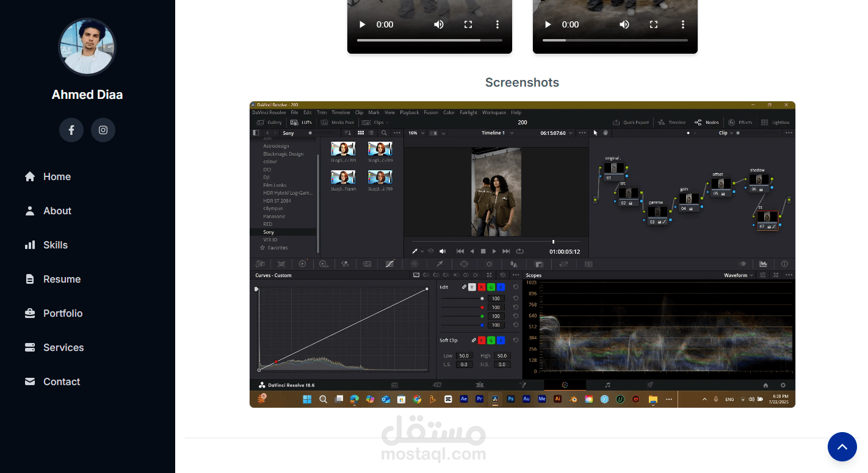Viewport: 868px width, 473px height.
Task: Select the offset node 05
Action: click(722, 187)
